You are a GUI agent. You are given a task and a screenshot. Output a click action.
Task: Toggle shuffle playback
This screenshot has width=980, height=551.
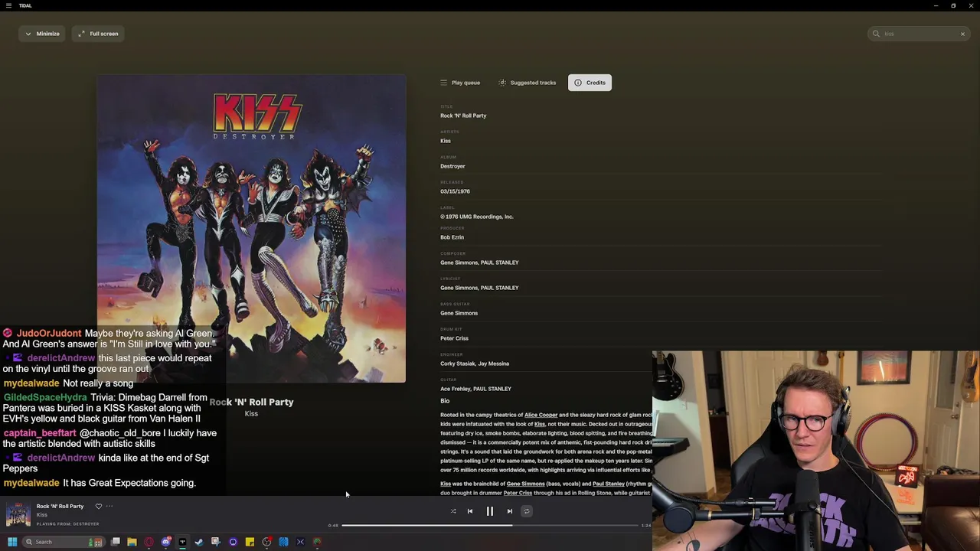click(453, 511)
